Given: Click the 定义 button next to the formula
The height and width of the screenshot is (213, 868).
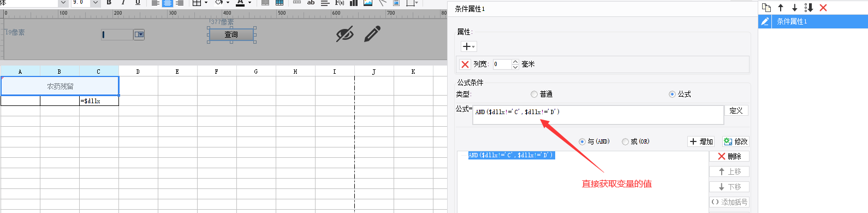Looking at the screenshot, I should (736, 111).
